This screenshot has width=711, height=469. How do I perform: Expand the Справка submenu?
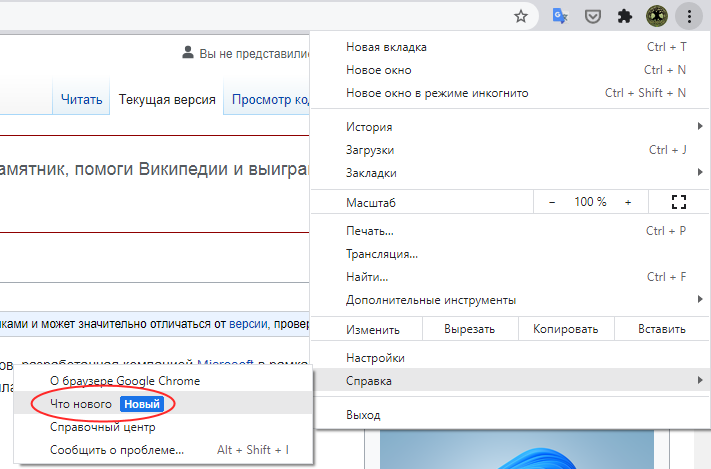510,381
